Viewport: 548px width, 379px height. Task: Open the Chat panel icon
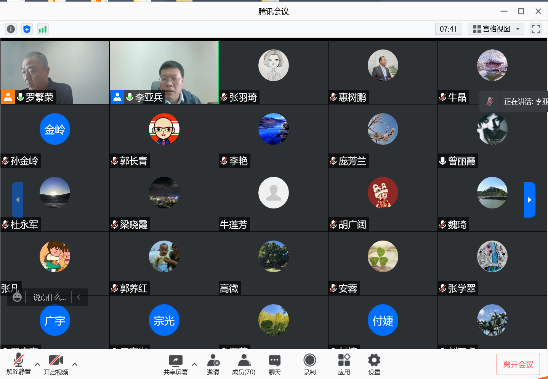click(x=275, y=364)
